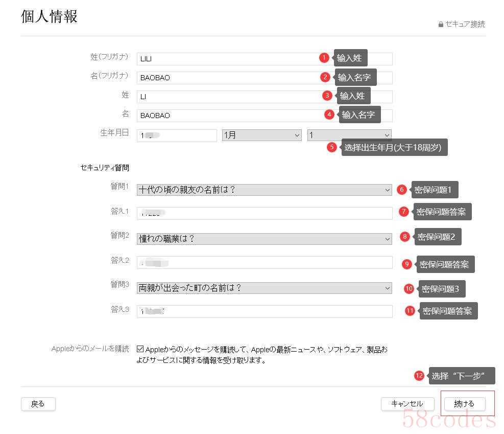The height and width of the screenshot is (434, 504).
Task: Click the 戻る back button
Action: tap(38, 404)
